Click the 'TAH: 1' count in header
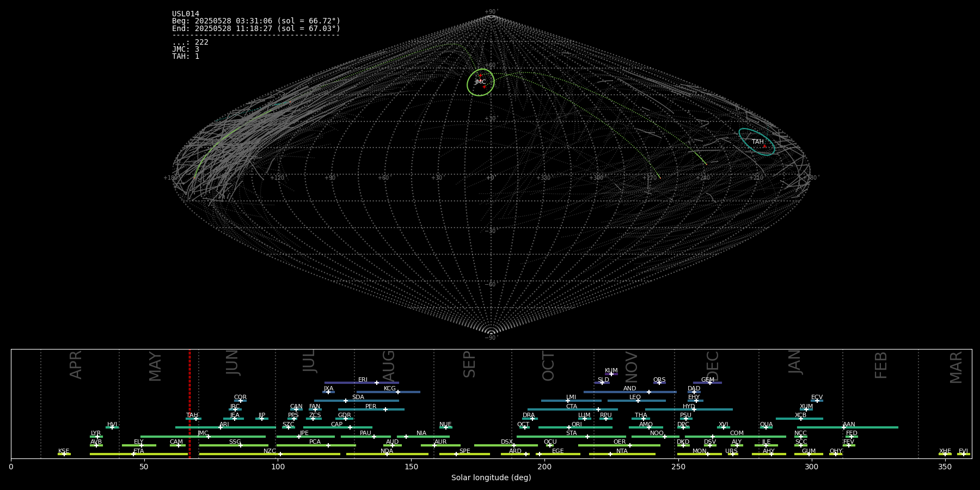980x490 pixels. [x=186, y=57]
